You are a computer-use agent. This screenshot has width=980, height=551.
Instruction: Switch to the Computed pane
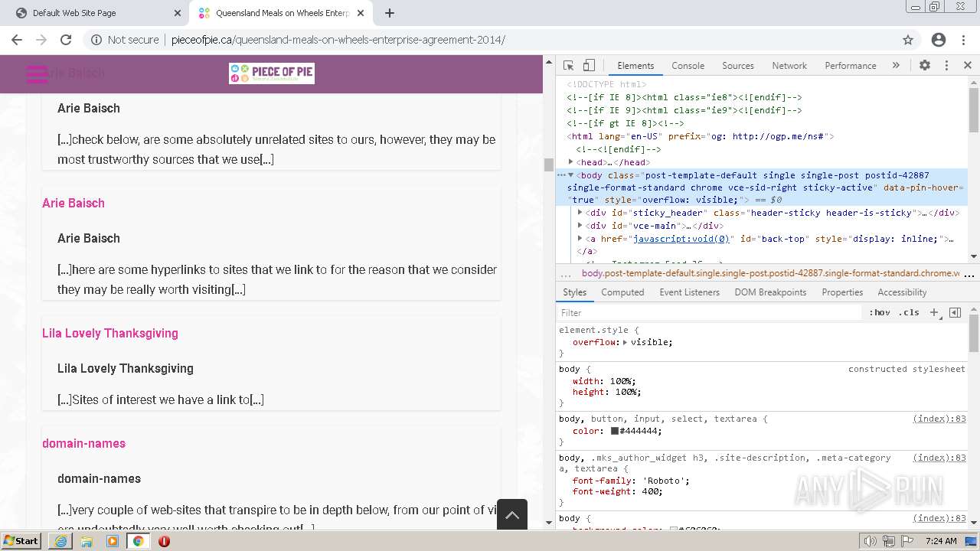pyautogui.click(x=622, y=292)
